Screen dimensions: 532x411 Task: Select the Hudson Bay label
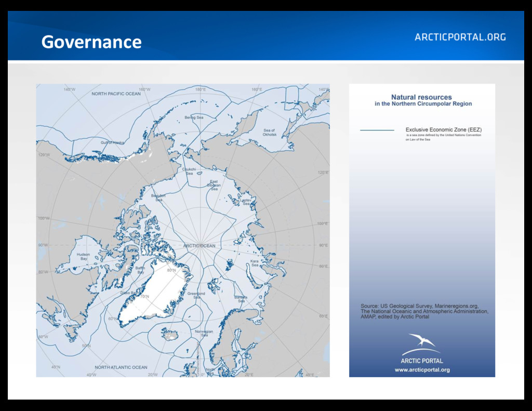pyautogui.click(x=84, y=256)
